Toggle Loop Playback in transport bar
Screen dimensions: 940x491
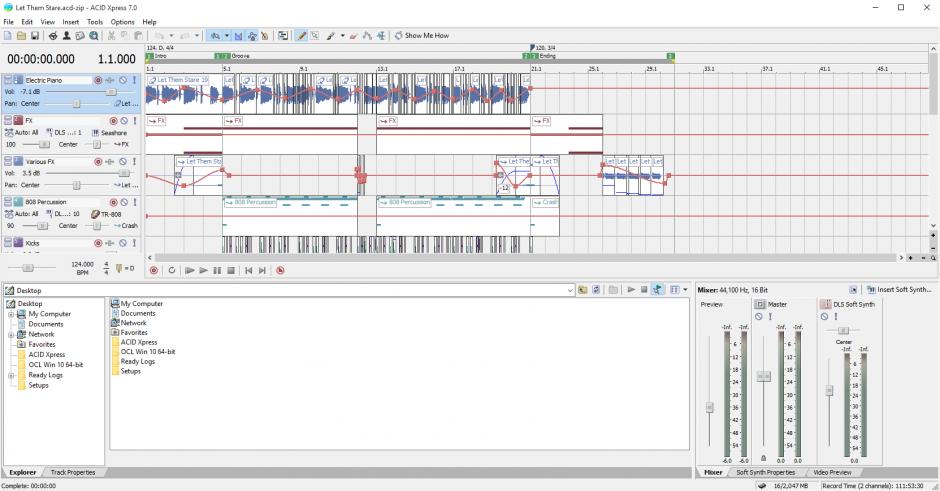(171, 270)
